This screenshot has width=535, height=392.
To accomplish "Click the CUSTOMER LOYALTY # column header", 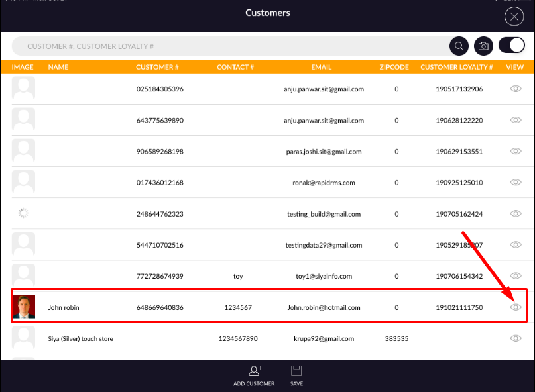I will 456,67.
